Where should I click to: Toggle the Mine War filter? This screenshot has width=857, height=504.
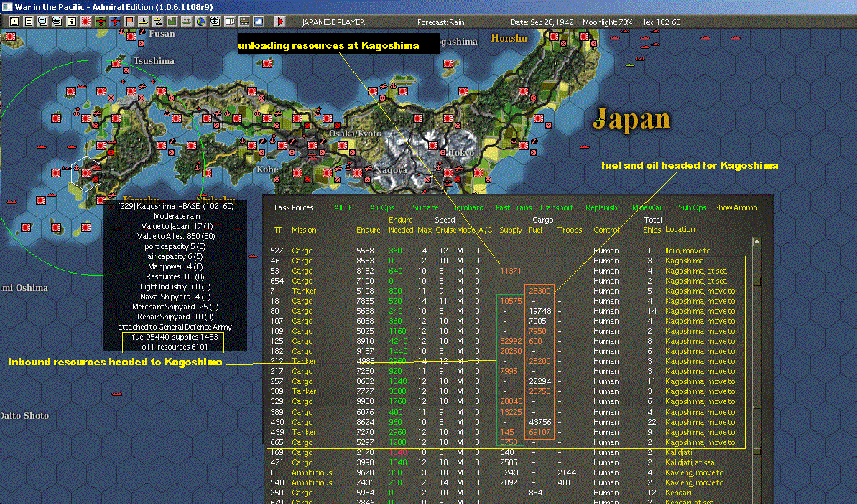point(647,207)
